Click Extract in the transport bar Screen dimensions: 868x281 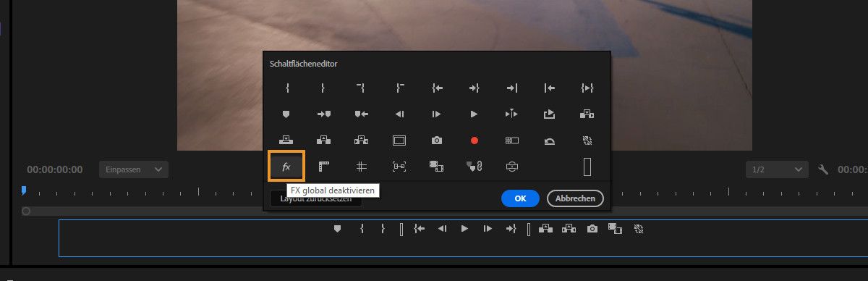pos(569,229)
